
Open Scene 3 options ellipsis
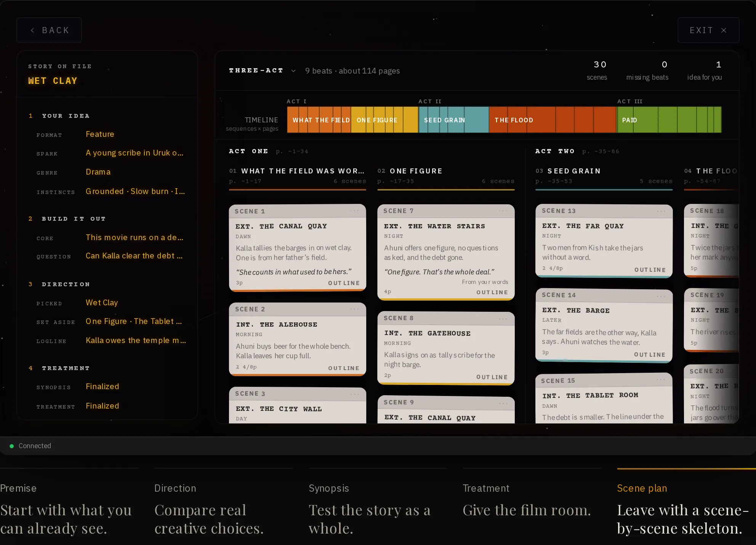click(354, 394)
